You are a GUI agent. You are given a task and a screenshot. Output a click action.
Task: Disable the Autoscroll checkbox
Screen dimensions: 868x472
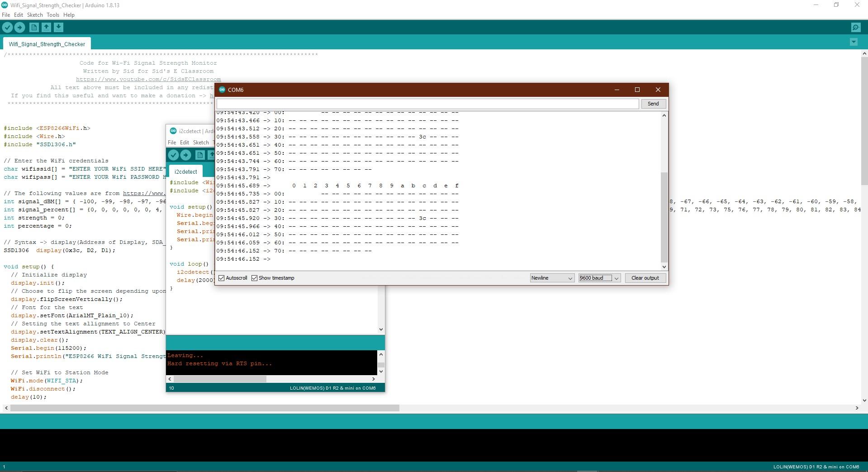(221, 278)
